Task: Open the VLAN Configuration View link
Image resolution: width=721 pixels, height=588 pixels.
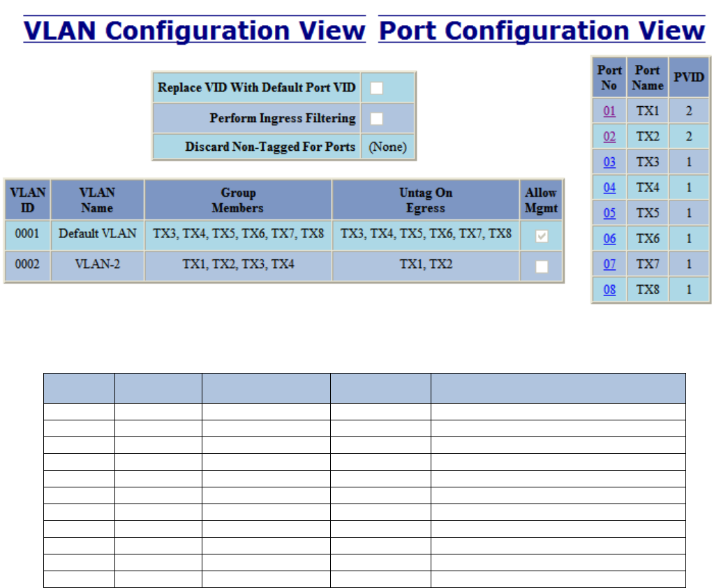Action: click(195, 30)
